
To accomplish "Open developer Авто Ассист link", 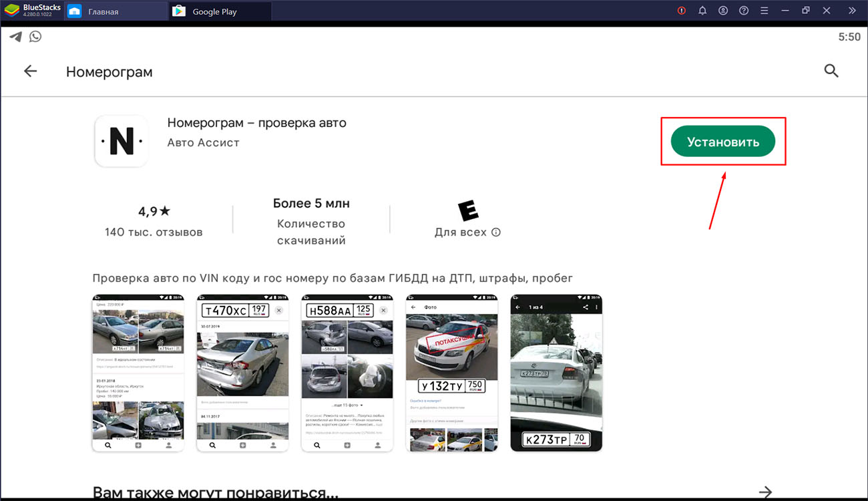I will point(203,142).
